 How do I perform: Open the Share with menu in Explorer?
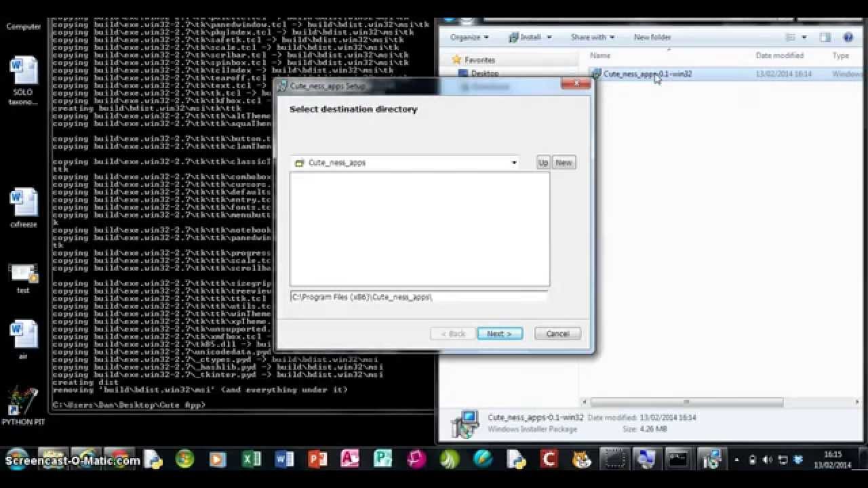pos(592,37)
